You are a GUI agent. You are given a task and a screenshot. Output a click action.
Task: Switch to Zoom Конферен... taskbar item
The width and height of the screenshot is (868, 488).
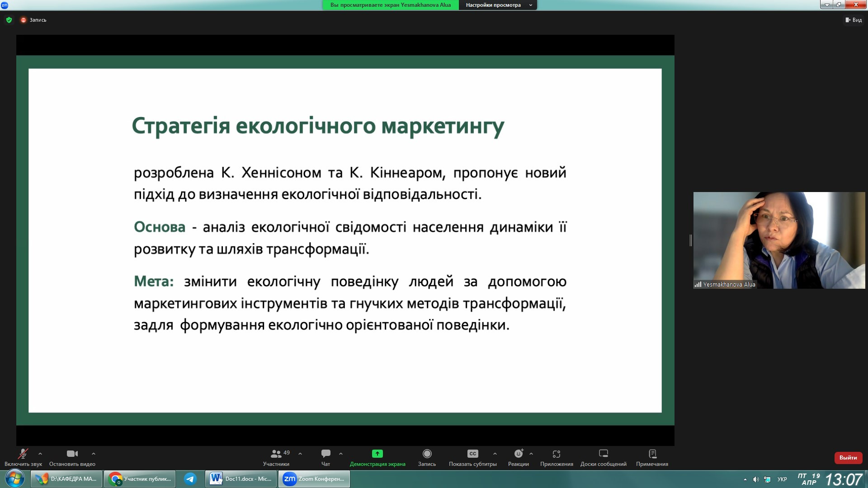(x=314, y=479)
